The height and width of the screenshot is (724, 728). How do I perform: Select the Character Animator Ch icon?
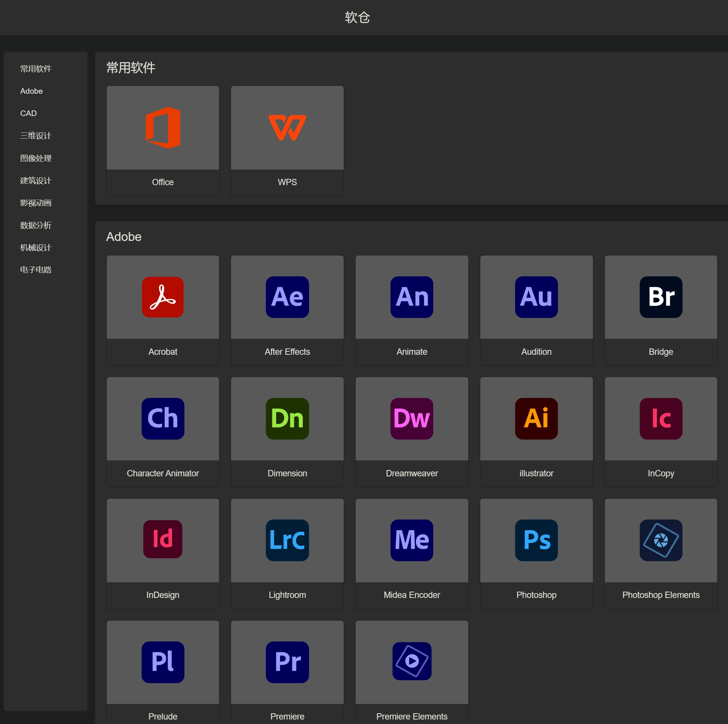pyautogui.click(x=163, y=418)
